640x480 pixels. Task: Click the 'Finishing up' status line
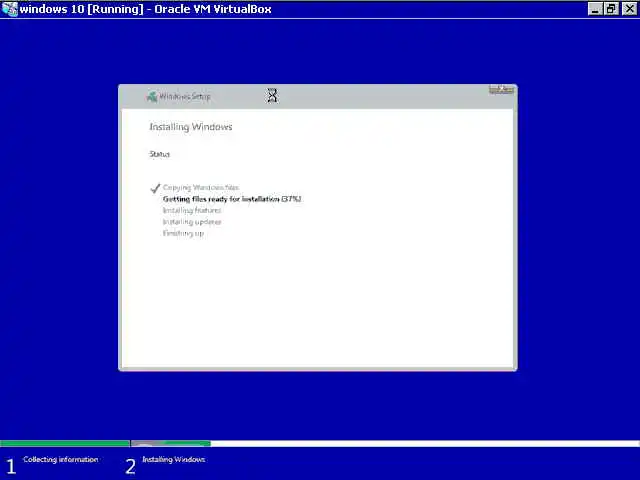(x=183, y=233)
